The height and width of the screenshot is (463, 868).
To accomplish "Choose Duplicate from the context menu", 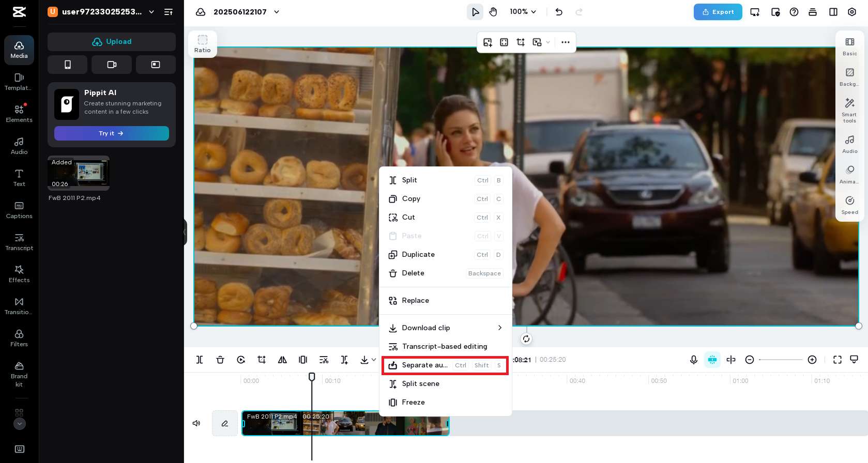I will 446,255.
